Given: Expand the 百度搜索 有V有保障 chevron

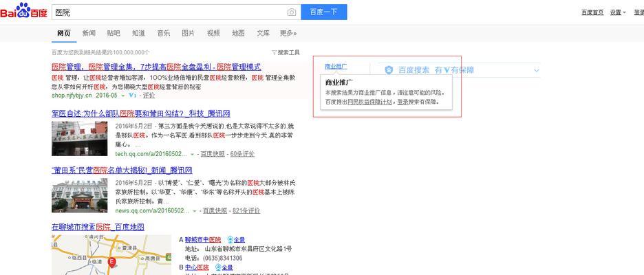Looking at the screenshot, I should coord(537,70).
